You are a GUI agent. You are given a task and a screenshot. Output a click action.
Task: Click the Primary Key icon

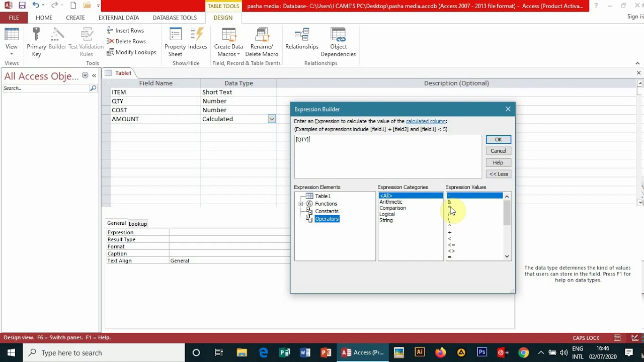click(x=36, y=42)
